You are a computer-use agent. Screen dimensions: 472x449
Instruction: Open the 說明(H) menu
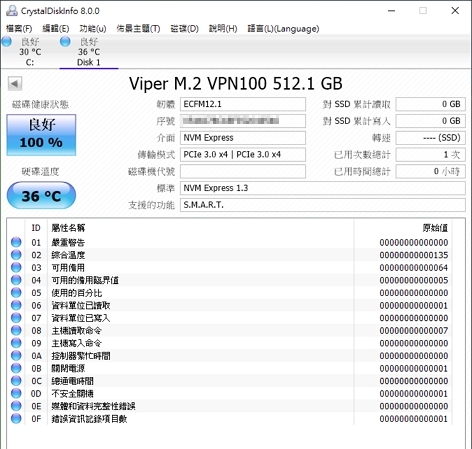pos(223,29)
